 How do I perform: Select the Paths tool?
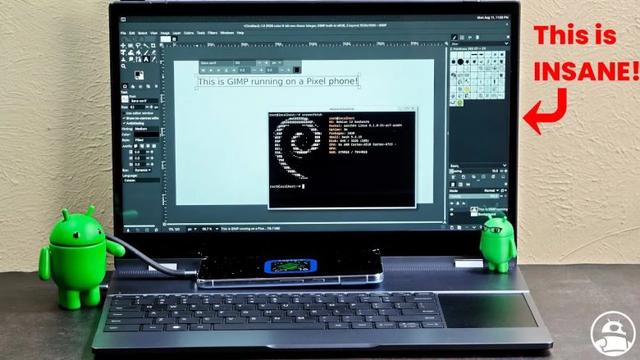click(x=138, y=59)
